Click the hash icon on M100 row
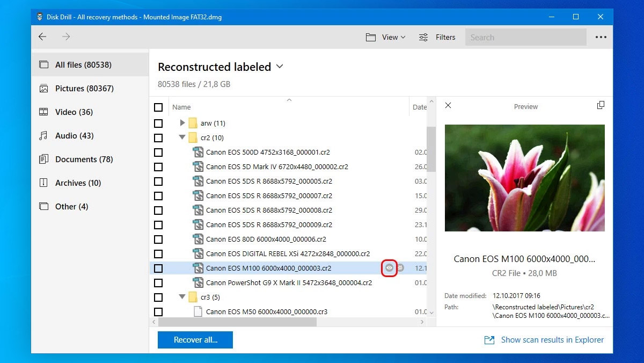The width and height of the screenshot is (644, 363). point(400,268)
